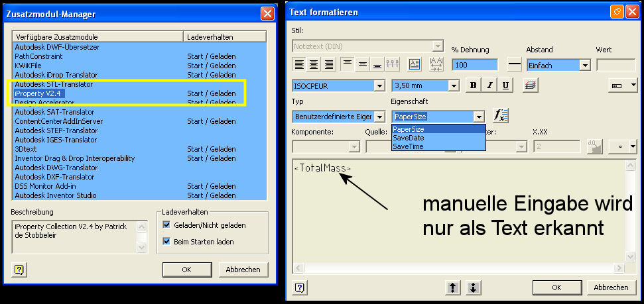Click the % Dehnung input field
The height and width of the screenshot is (304, 644).
(474, 65)
